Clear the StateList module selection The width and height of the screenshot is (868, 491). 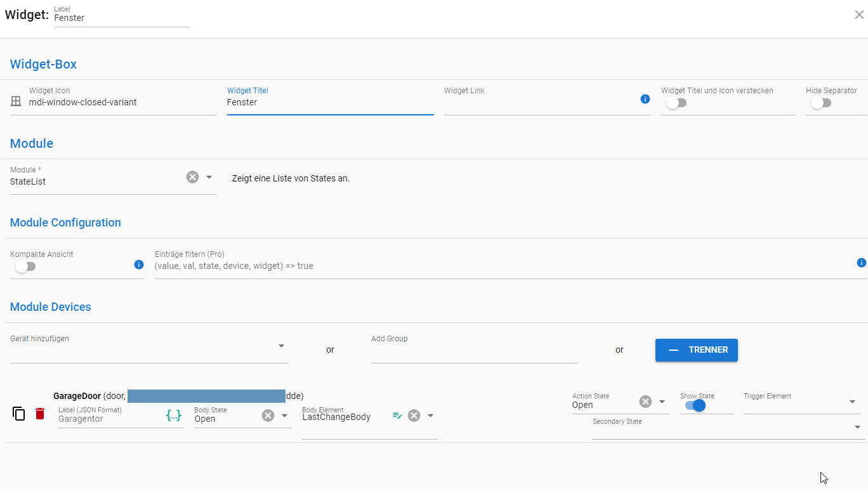click(x=192, y=177)
